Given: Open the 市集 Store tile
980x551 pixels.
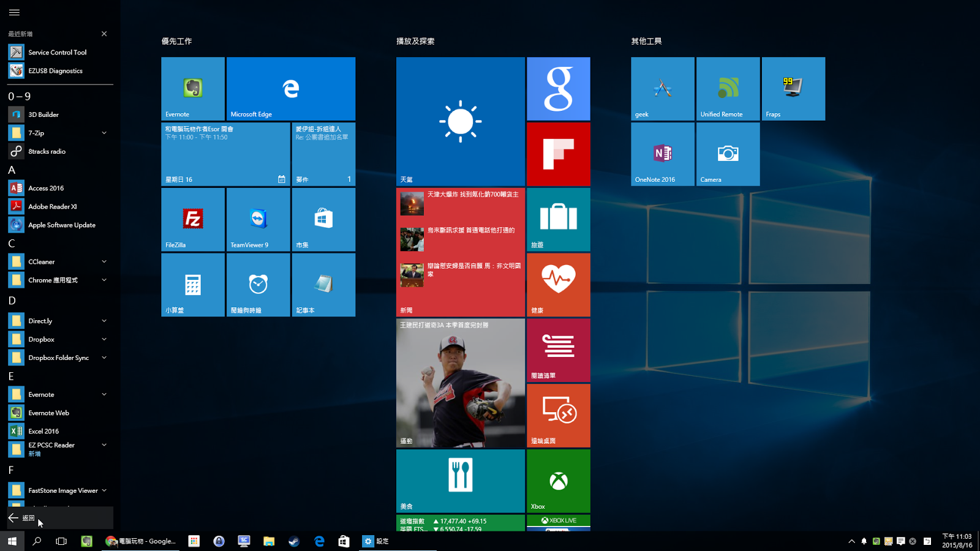Looking at the screenshot, I should [323, 219].
